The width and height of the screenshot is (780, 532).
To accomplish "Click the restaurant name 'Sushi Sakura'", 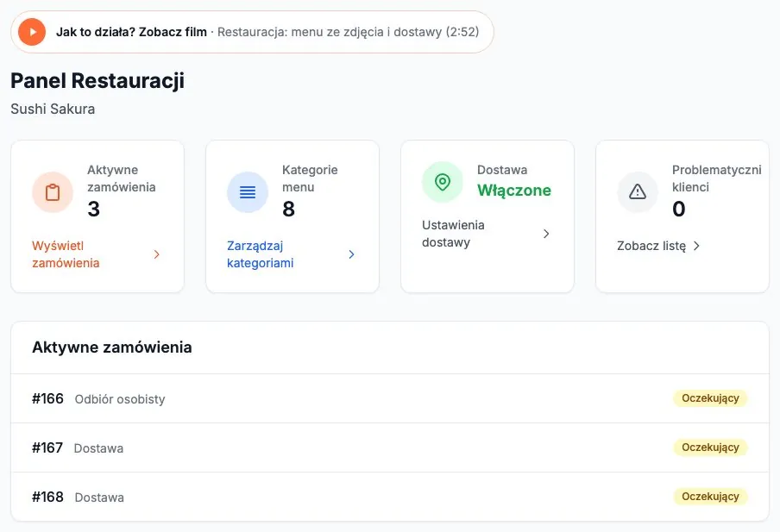I will (53, 109).
